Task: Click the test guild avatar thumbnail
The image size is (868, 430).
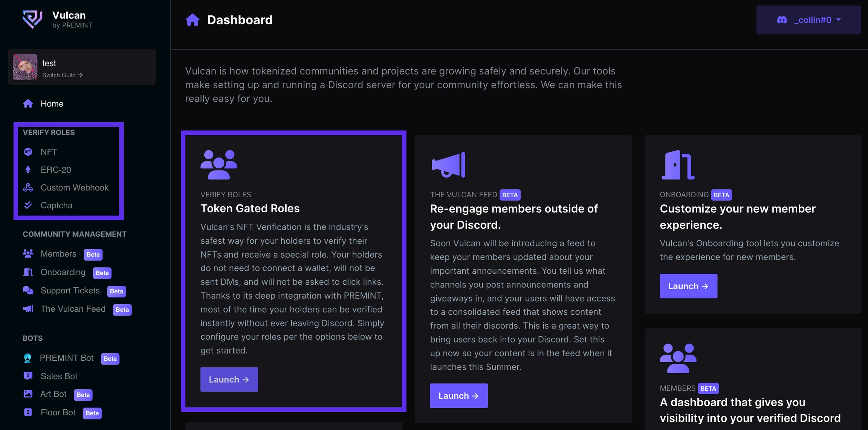Action: tap(25, 67)
